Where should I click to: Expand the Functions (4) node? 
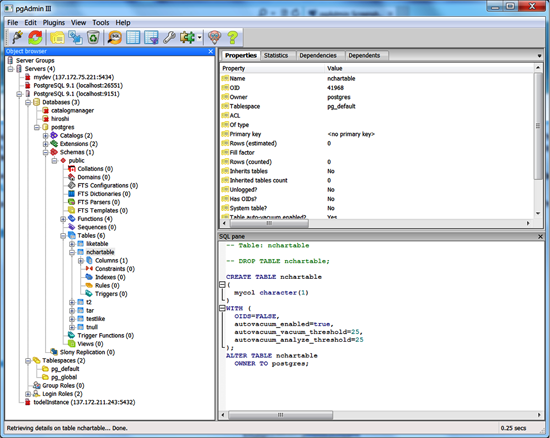pyautogui.click(x=63, y=219)
